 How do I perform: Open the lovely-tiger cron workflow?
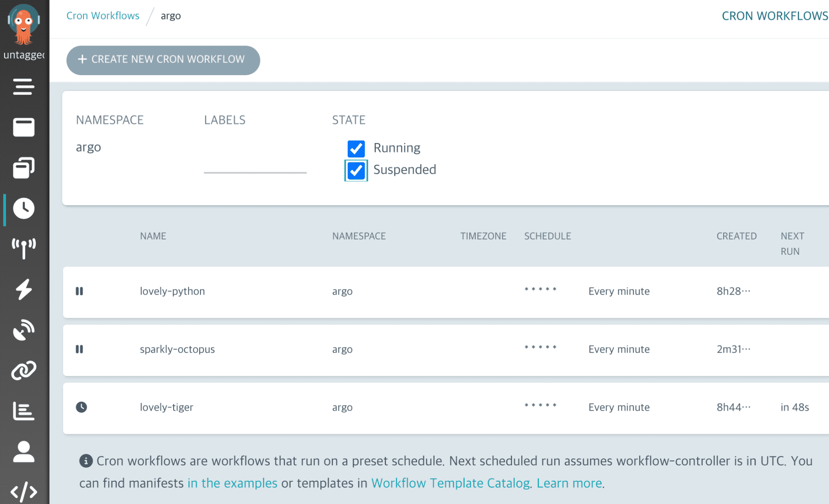click(x=166, y=407)
